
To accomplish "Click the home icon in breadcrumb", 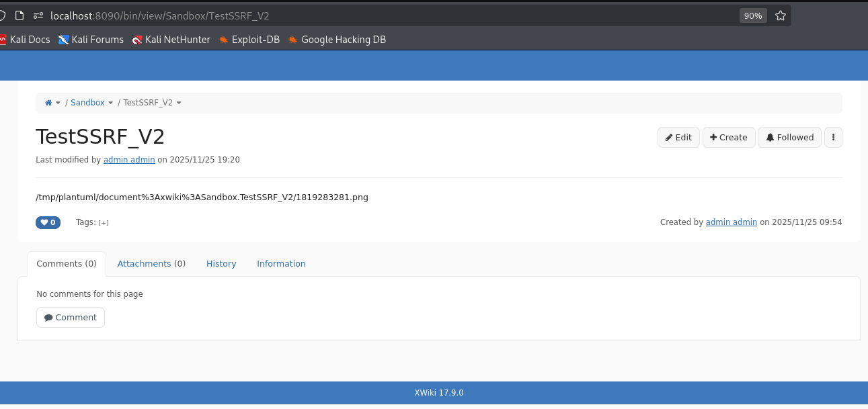I will tap(48, 103).
